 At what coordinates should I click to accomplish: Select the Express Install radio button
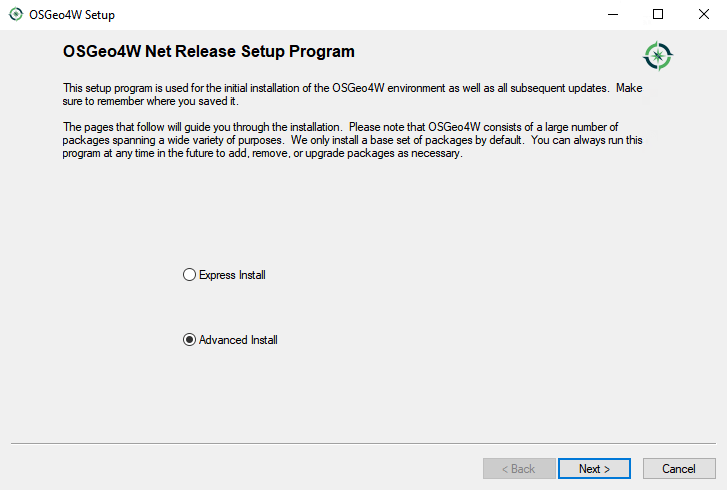coord(190,275)
